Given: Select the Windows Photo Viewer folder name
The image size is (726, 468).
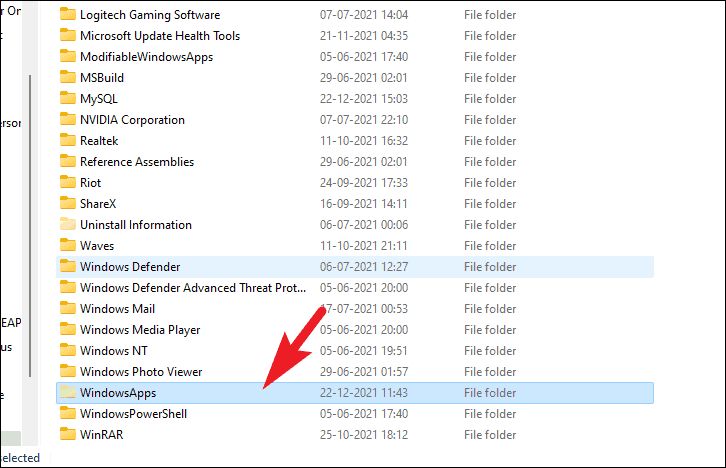Looking at the screenshot, I should pyautogui.click(x=141, y=372).
